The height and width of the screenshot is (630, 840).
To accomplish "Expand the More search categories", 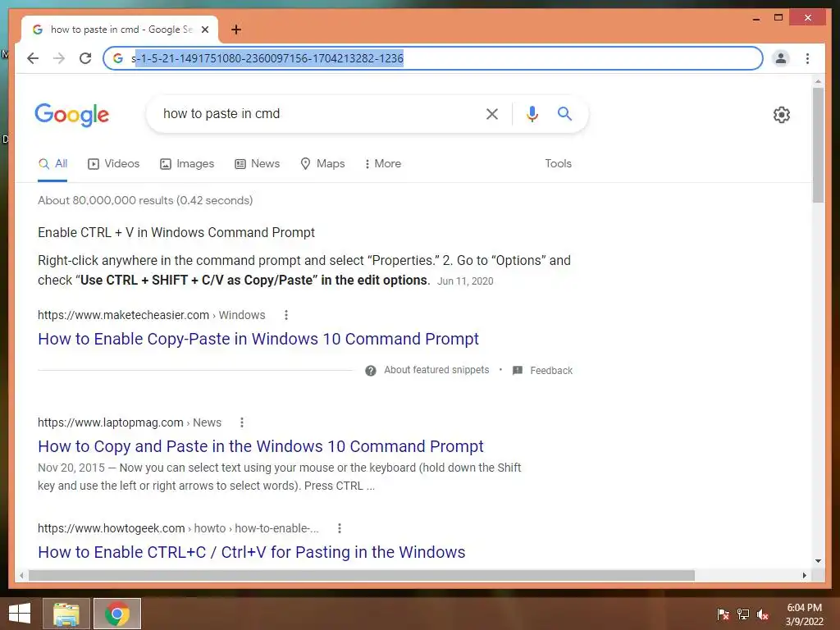I will click(383, 164).
